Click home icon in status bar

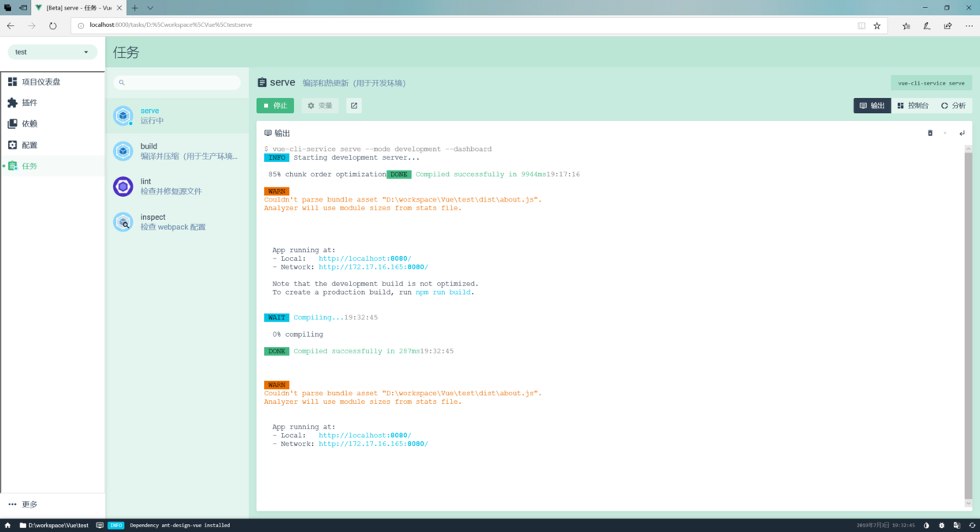(8, 525)
